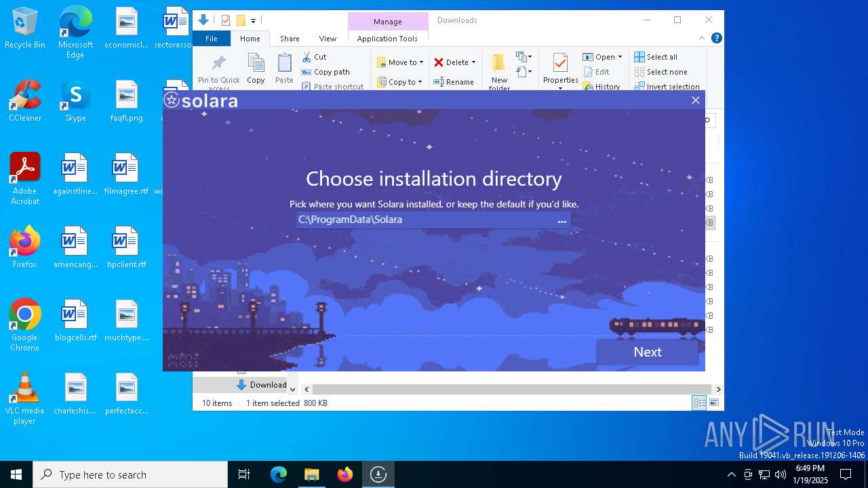Switch to large icons view button
The width and height of the screenshot is (868, 488).
(714, 403)
